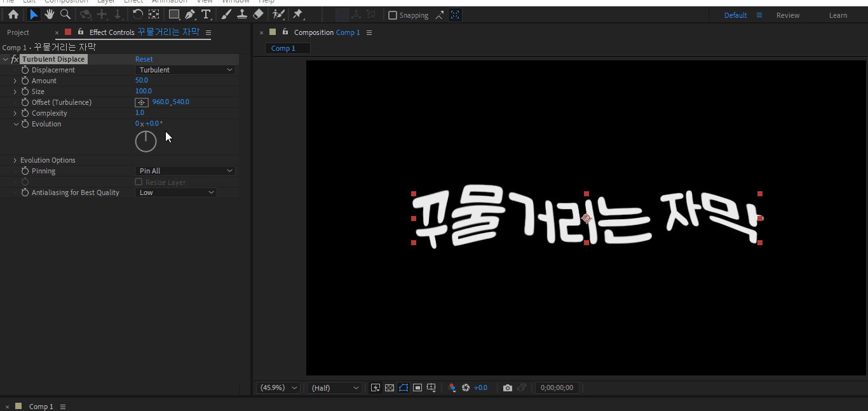
Task: Toggle lock on Effect Controls panel
Action: [81, 32]
